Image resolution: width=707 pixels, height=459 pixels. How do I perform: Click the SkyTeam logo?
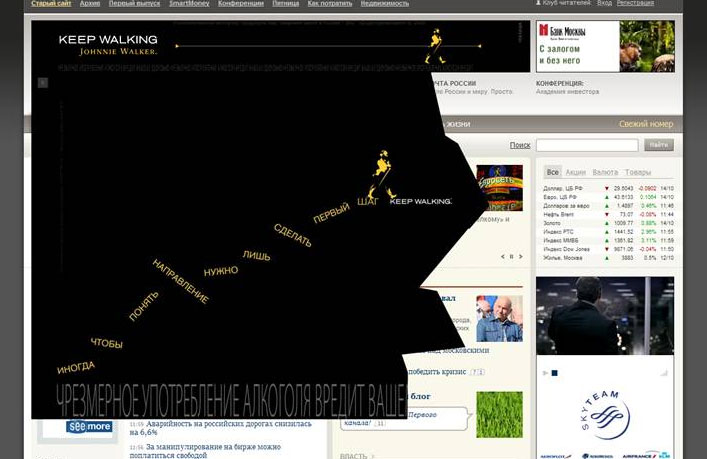(x=605, y=416)
